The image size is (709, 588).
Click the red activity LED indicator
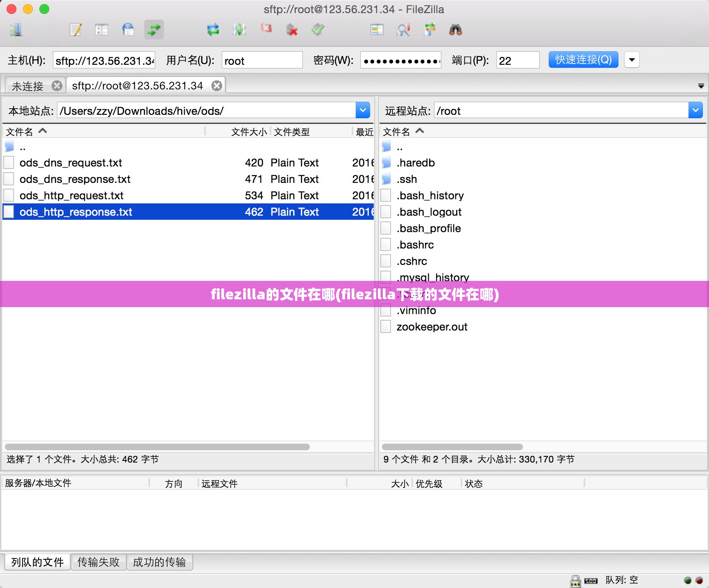(x=699, y=580)
